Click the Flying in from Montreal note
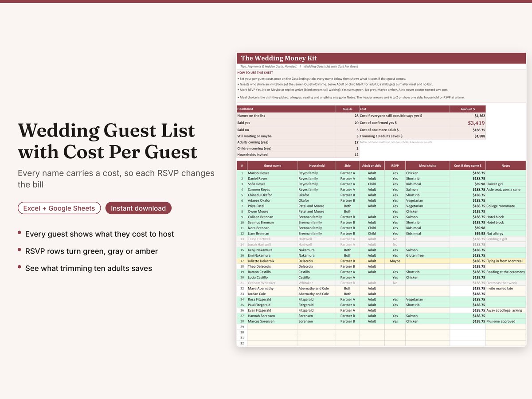532x399 pixels. tap(504, 261)
